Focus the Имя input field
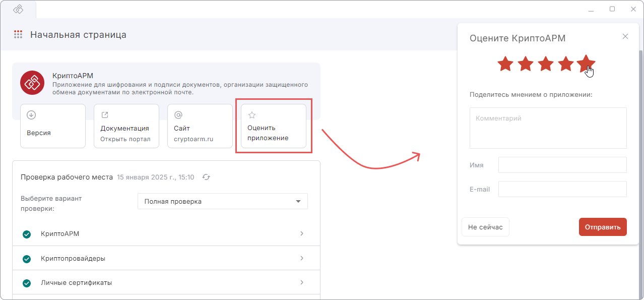Viewport: 644px width, 300px height. pyautogui.click(x=562, y=165)
